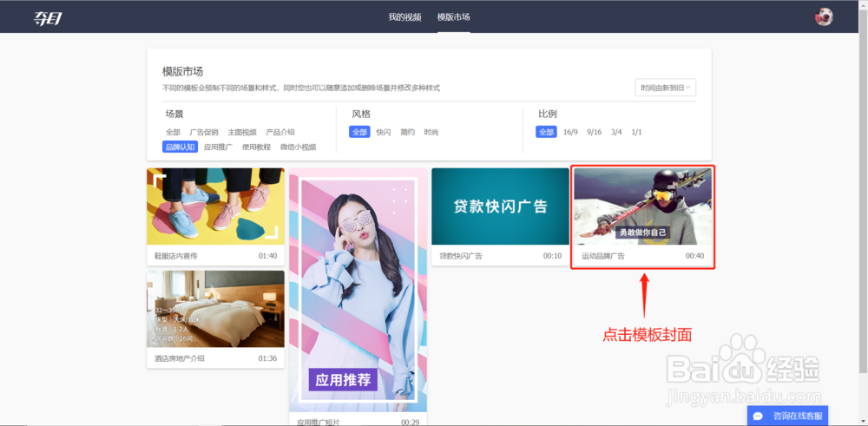This screenshot has width=868, height=426.
Task: Switch to 模版市场 tab
Action: click(x=453, y=17)
